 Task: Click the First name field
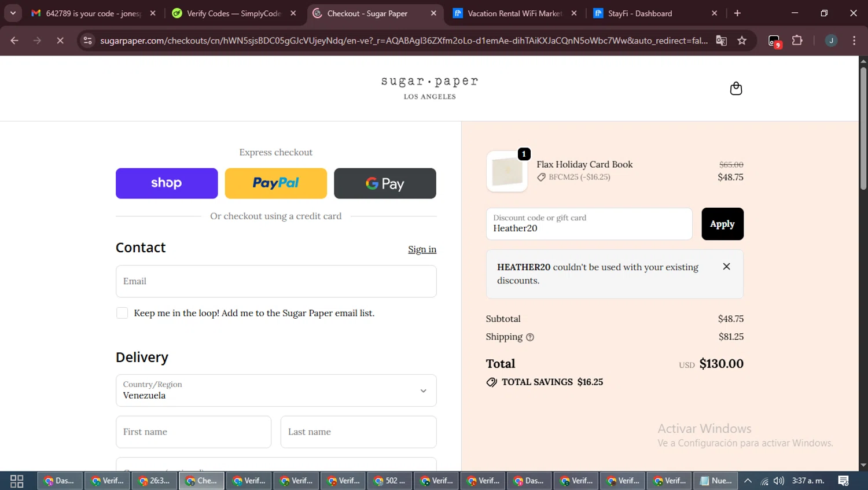coord(193,432)
